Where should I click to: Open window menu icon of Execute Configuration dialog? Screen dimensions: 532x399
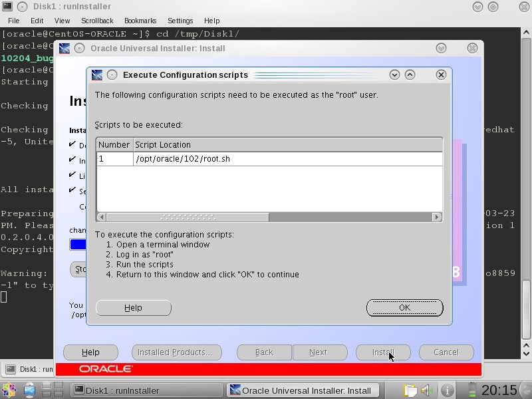pyautogui.click(x=97, y=75)
